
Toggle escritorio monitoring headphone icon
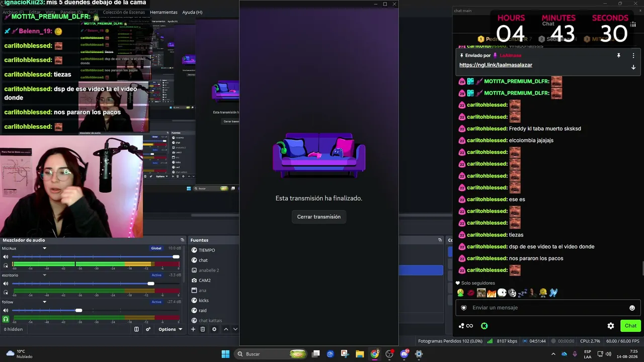(x=6, y=292)
